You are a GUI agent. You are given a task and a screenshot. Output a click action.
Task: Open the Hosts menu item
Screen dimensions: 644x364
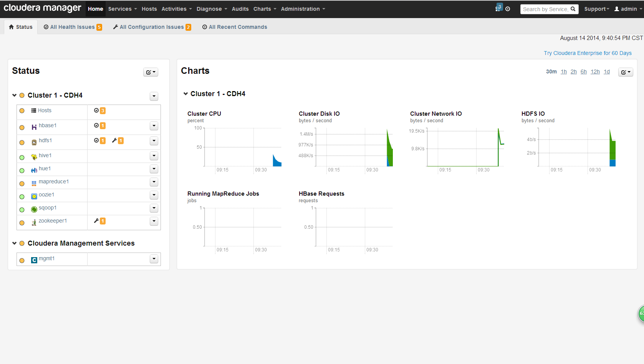(149, 9)
